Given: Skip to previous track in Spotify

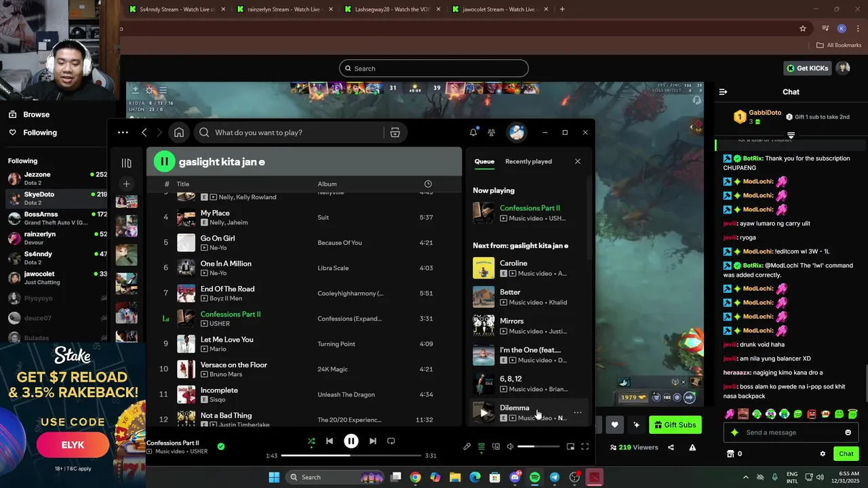Looking at the screenshot, I should point(330,441).
